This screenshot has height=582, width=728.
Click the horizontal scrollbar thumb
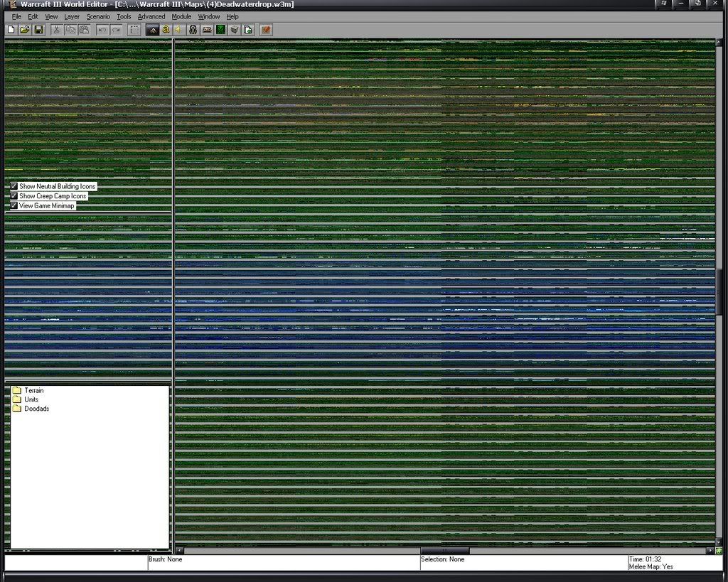444,551
